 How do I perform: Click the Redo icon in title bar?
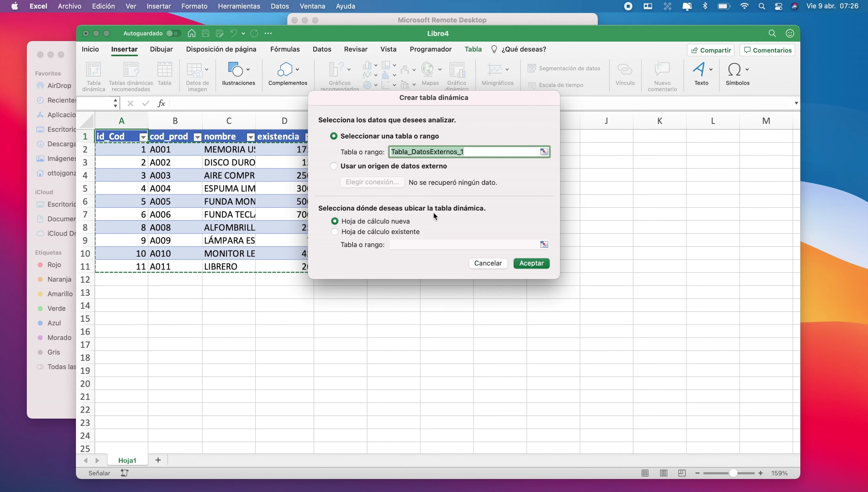point(254,33)
